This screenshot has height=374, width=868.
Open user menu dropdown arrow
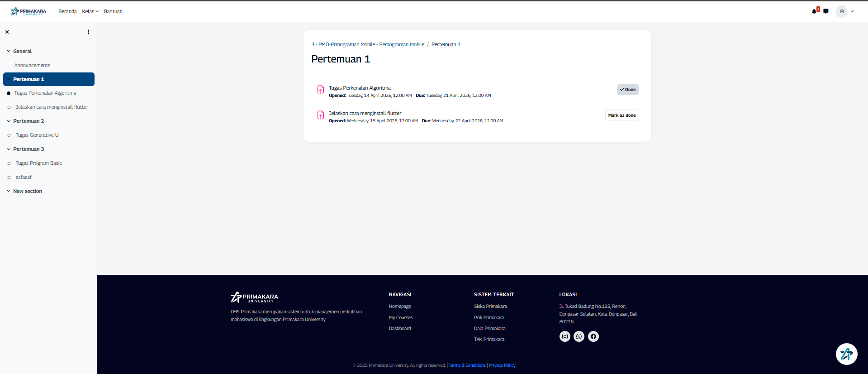tap(852, 11)
